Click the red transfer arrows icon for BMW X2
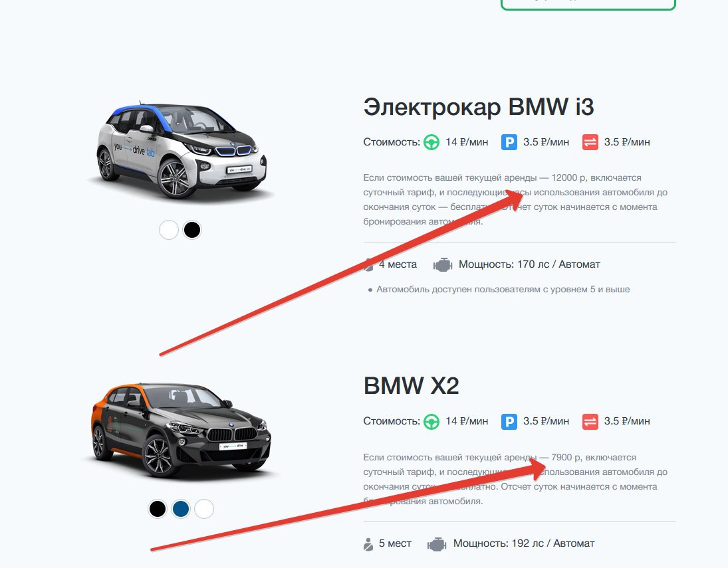The height and width of the screenshot is (568, 728). (x=590, y=422)
